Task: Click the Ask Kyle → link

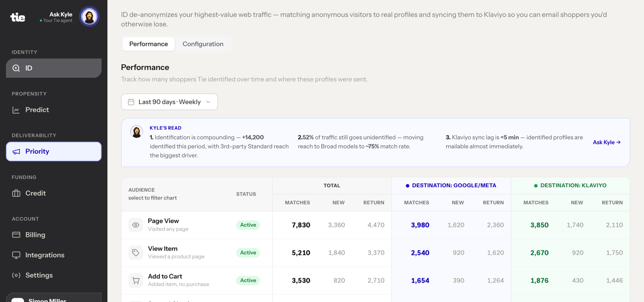Action: click(x=606, y=142)
